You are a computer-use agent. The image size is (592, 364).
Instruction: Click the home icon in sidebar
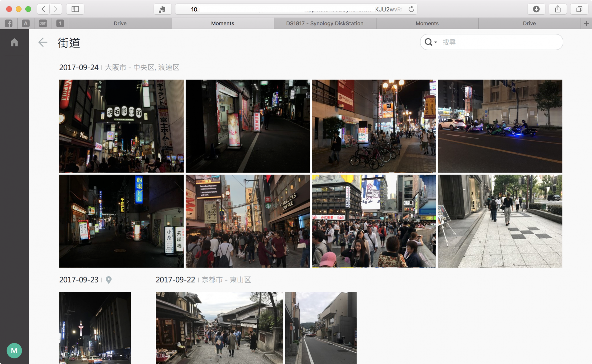[x=14, y=42]
